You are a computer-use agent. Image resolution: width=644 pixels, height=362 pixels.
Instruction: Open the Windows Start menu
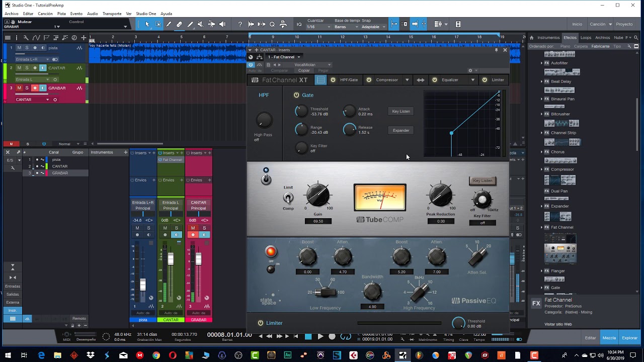[8, 355]
